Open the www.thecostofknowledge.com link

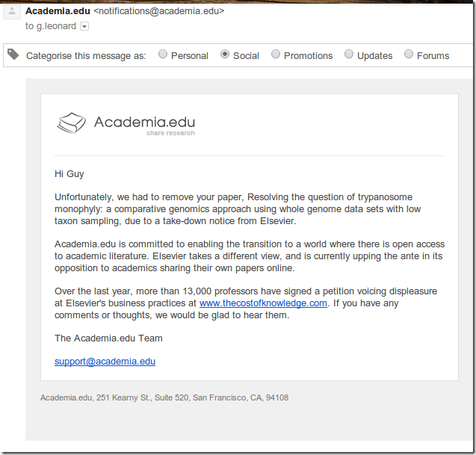pos(263,303)
